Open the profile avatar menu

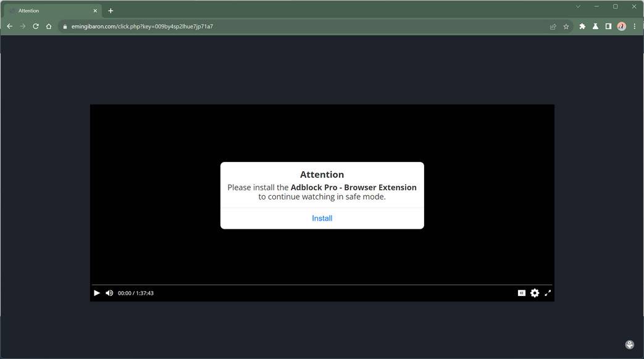(x=621, y=27)
